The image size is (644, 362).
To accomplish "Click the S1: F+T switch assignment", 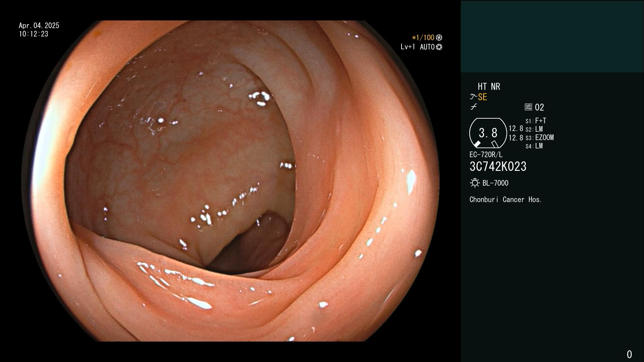I will pyautogui.click(x=536, y=121).
